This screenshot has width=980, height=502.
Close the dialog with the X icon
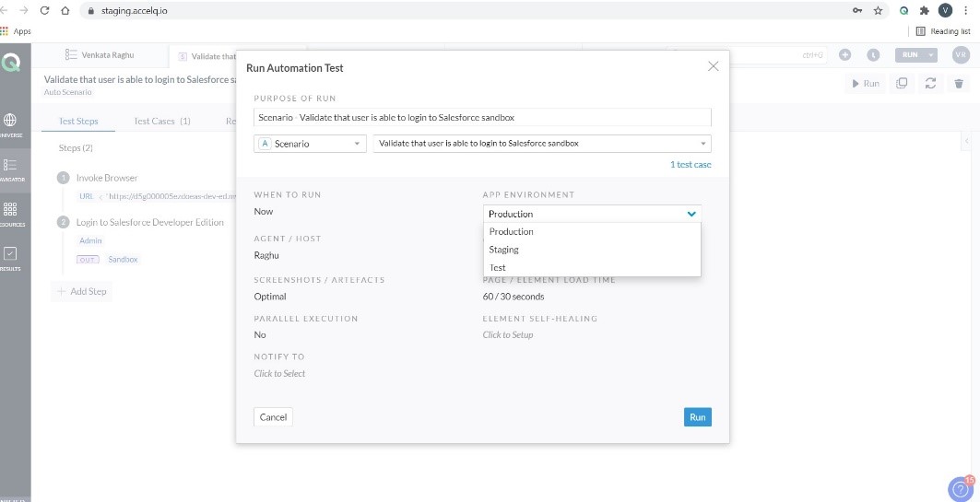(x=714, y=66)
